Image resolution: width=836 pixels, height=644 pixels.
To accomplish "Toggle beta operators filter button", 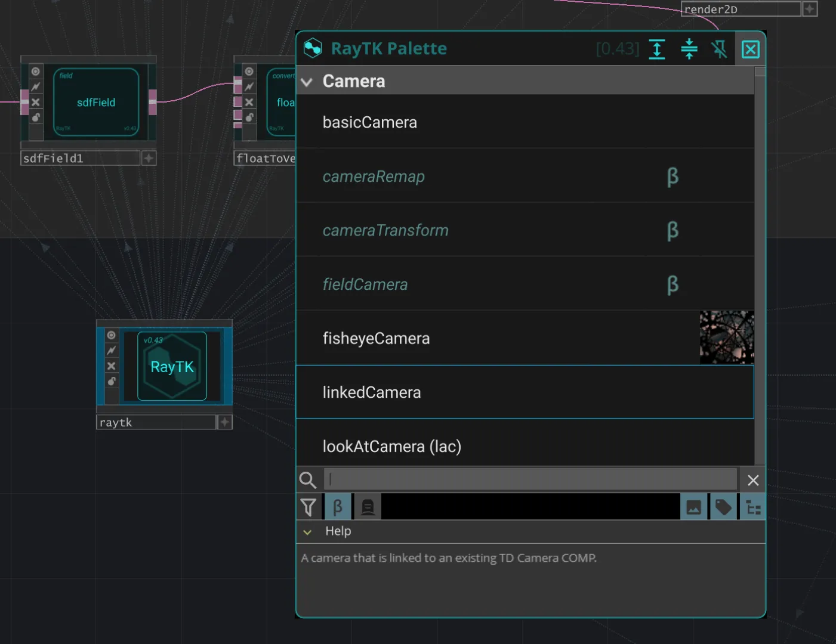I will 338,507.
